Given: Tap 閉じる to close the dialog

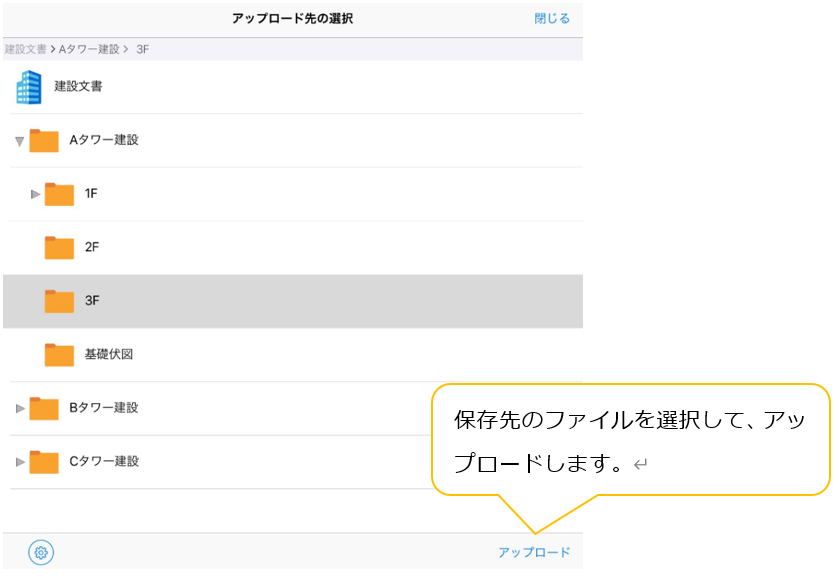Looking at the screenshot, I should [552, 19].
